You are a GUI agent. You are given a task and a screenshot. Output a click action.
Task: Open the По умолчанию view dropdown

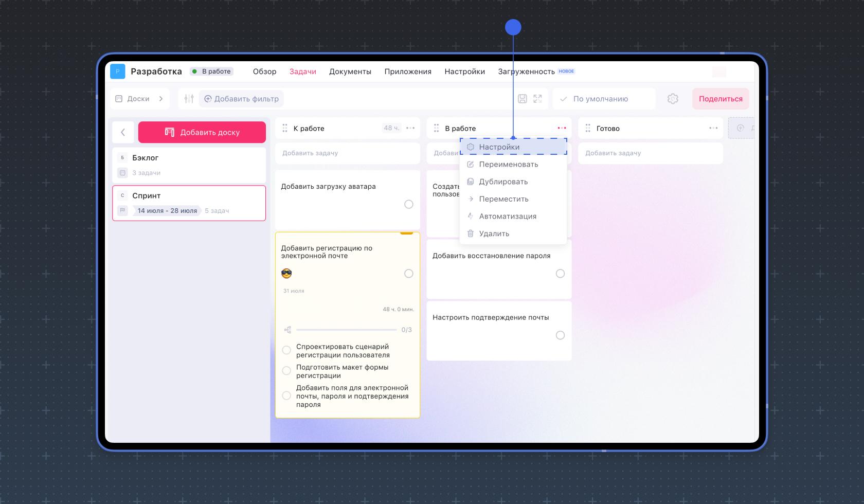604,99
